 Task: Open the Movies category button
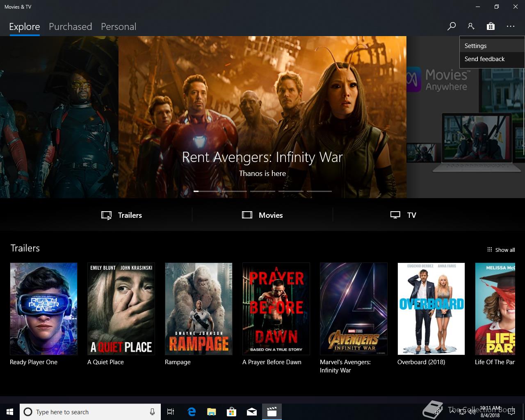click(x=262, y=215)
